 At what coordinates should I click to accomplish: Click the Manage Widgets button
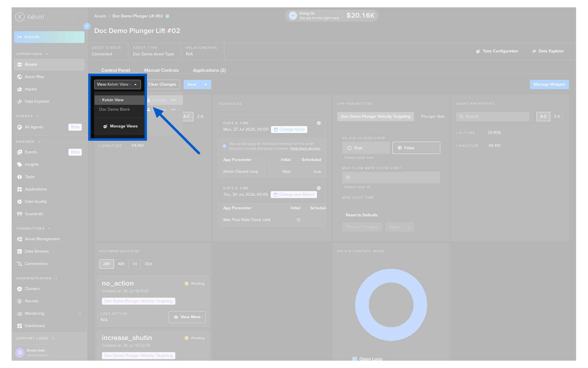(x=549, y=84)
